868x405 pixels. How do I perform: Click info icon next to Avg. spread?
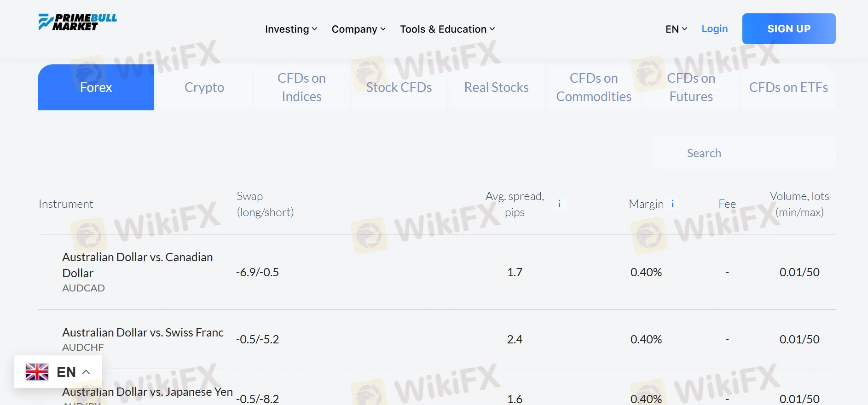[559, 204]
